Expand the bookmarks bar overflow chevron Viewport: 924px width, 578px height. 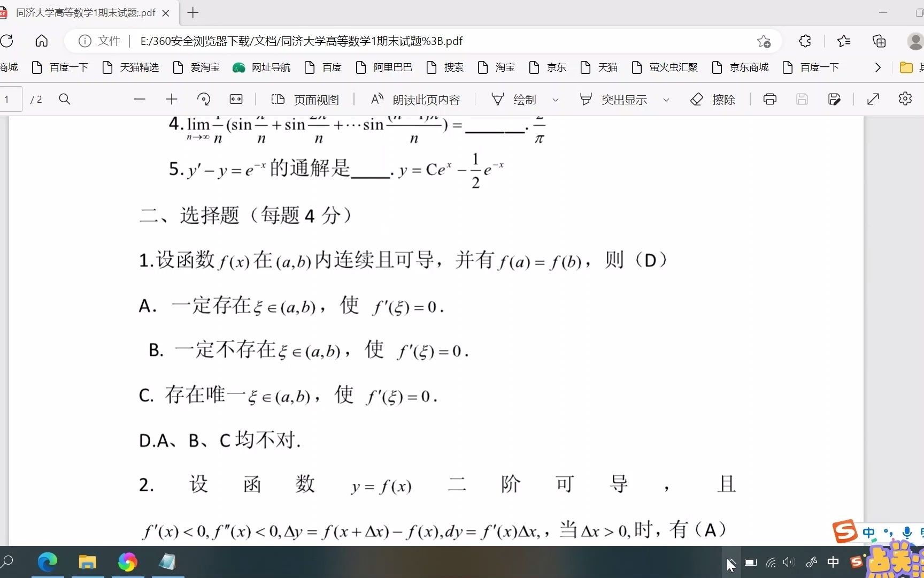click(877, 67)
